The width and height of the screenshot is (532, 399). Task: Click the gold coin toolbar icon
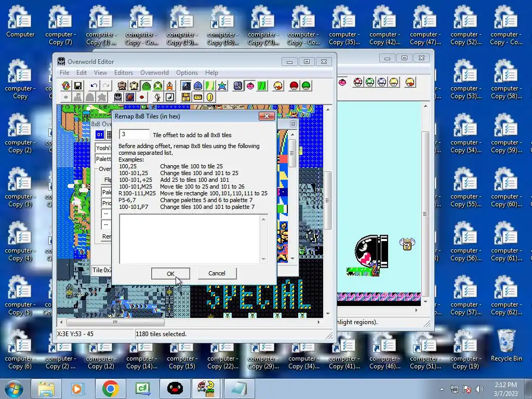[210, 97]
